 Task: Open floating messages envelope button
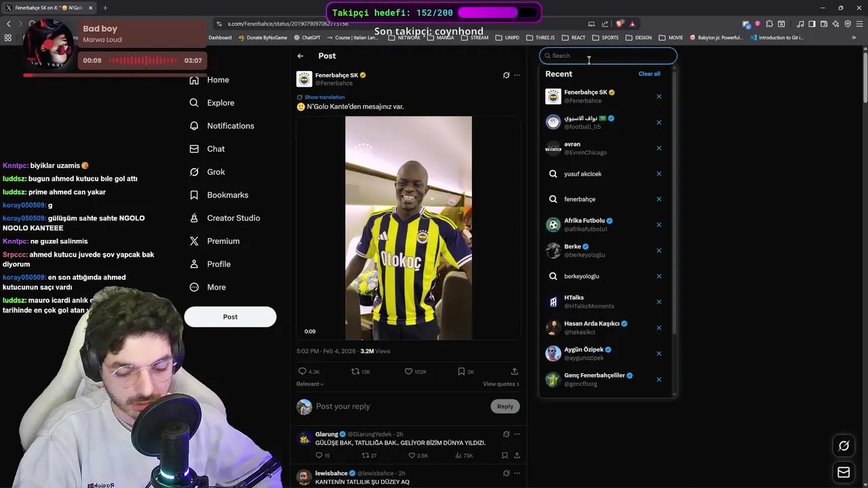tap(844, 472)
